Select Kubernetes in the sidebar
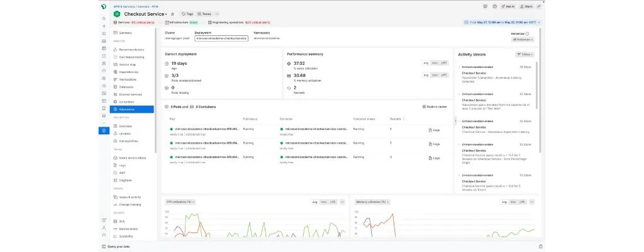Viewport: 644px width, 252px height. pyautogui.click(x=132, y=110)
